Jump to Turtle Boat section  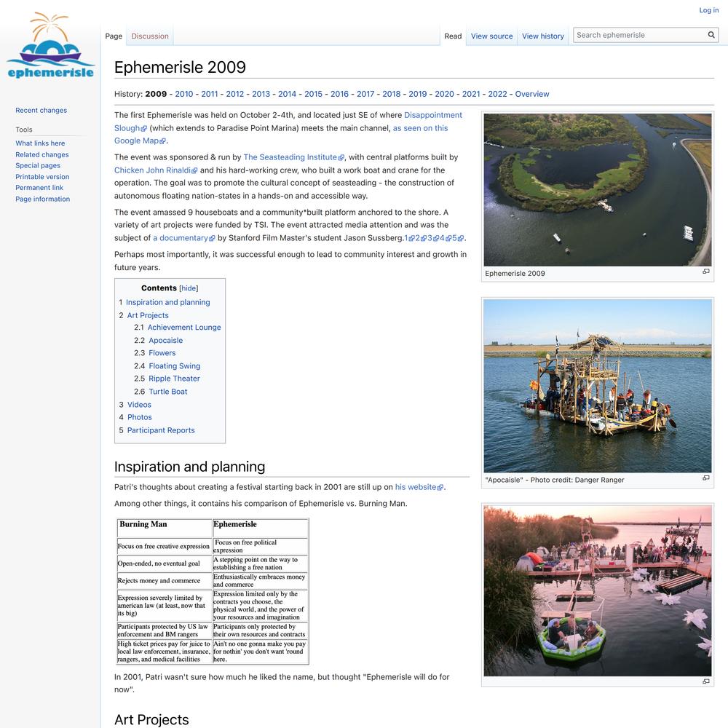coord(167,392)
